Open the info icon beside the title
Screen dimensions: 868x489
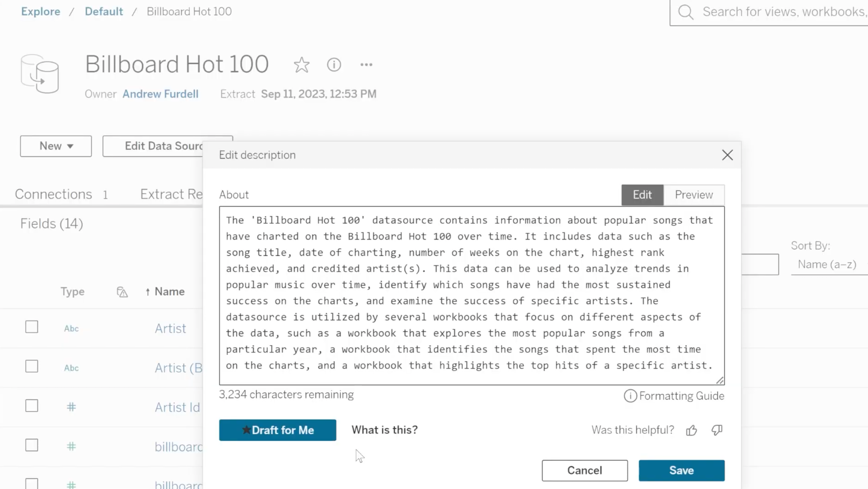tap(334, 65)
